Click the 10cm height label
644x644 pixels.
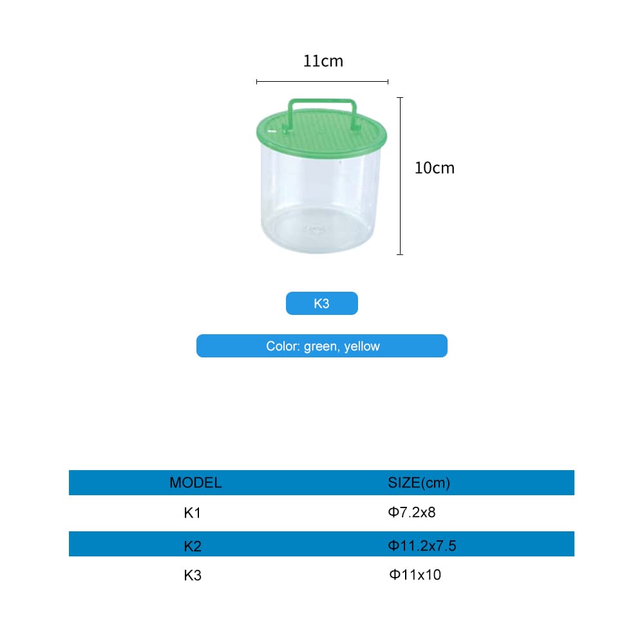pos(434,168)
